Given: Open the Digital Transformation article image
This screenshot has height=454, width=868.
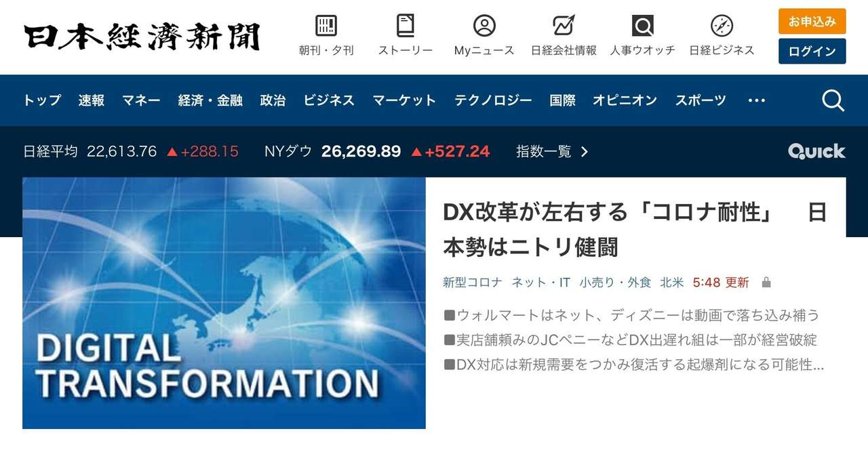Looking at the screenshot, I should (224, 303).
